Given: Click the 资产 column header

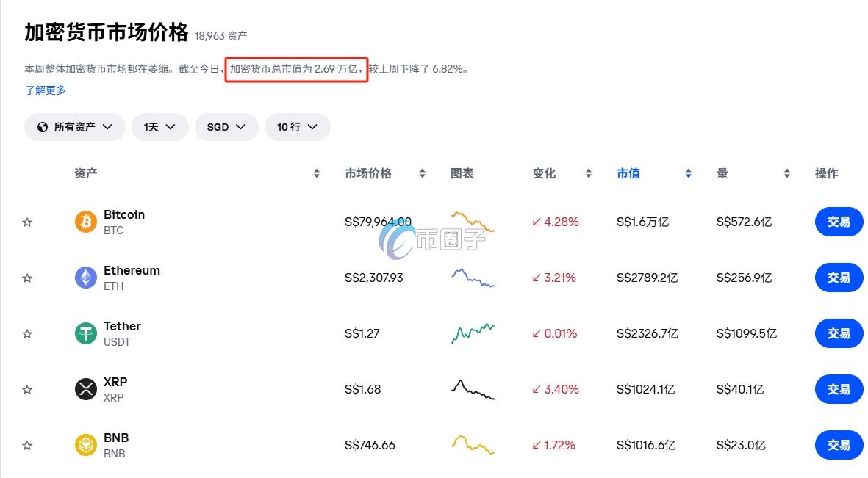Looking at the screenshot, I should (x=86, y=174).
